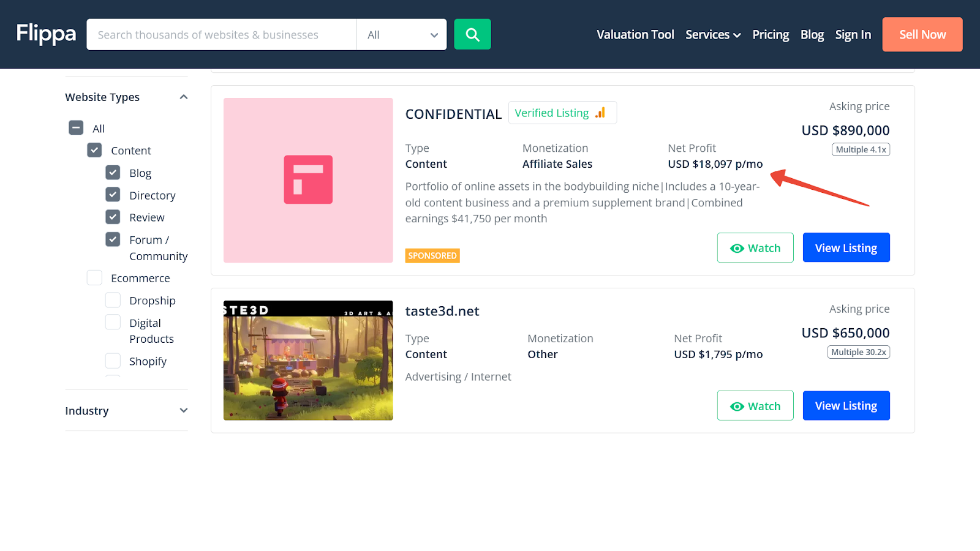Click the Flippa logo
Image resolution: width=980 pixels, height=551 pixels.
46,34
